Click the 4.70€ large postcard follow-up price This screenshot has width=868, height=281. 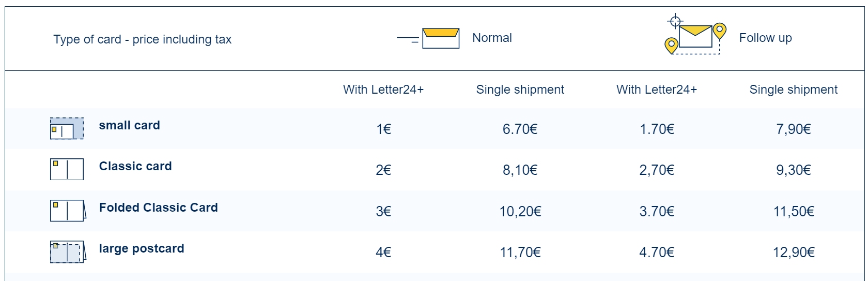[x=657, y=253]
